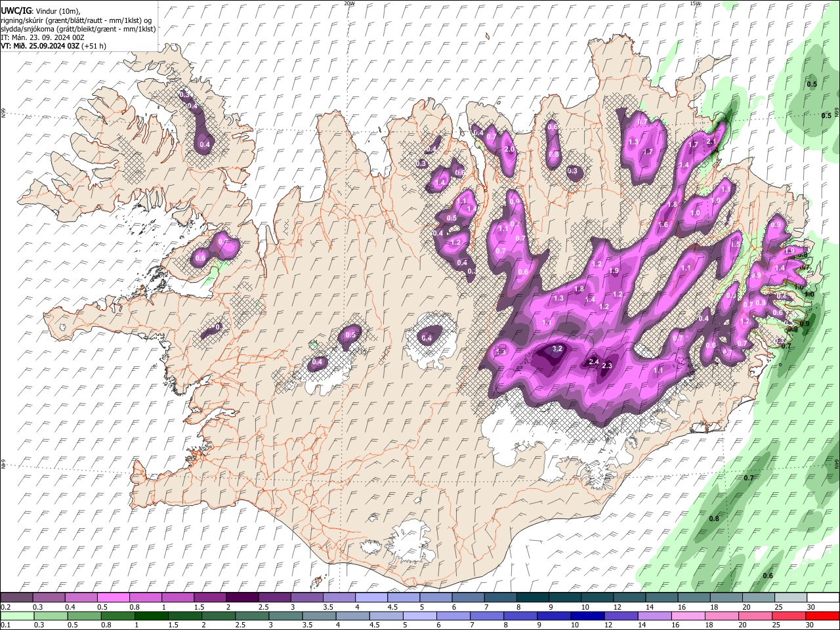Click the 0.6 rain value over the ocean
The image size is (840, 630).
[768, 576]
